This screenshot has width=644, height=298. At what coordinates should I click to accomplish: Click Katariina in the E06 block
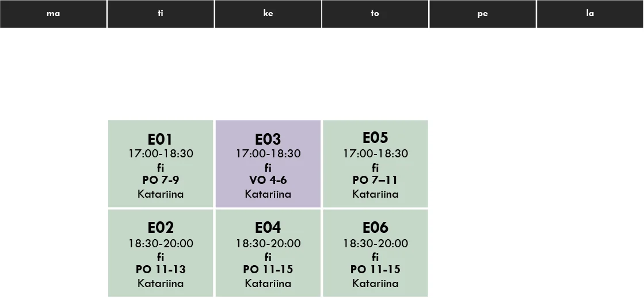[375, 284]
